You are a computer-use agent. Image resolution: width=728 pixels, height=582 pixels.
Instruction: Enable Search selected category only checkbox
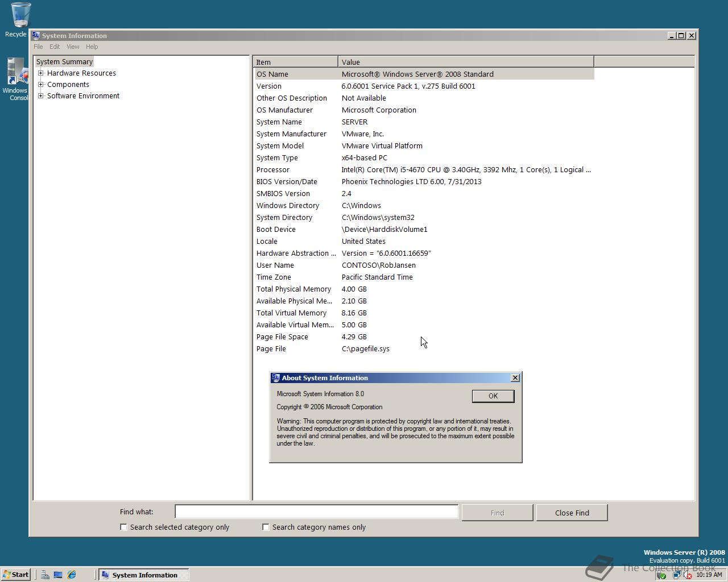pos(123,527)
